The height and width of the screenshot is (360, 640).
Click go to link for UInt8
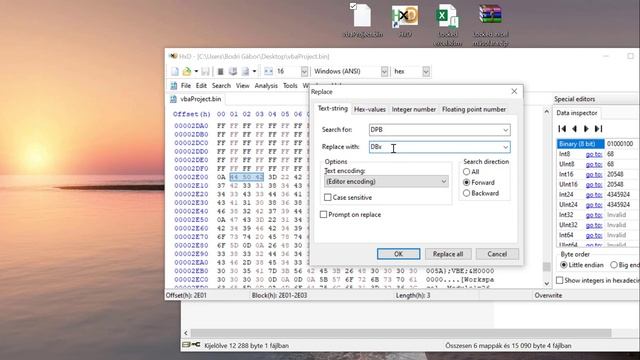click(593, 164)
